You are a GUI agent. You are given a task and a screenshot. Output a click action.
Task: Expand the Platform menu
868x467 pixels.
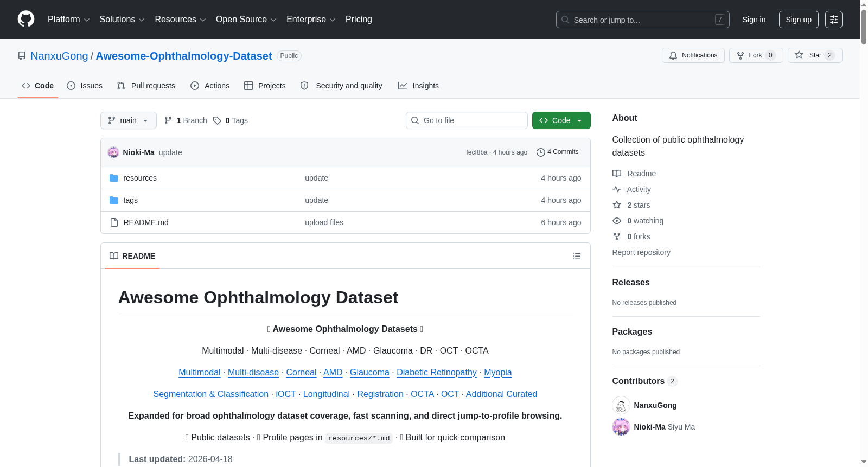click(69, 20)
